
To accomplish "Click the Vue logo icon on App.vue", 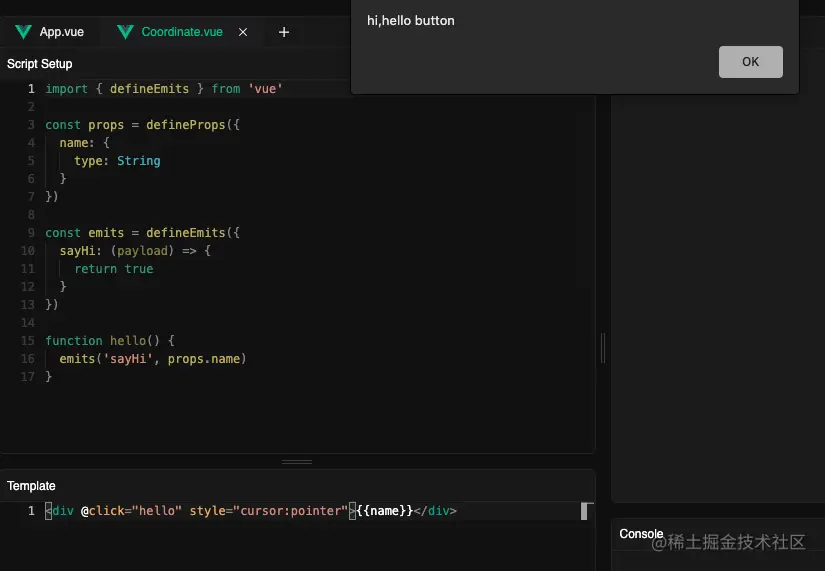I will pos(23,32).
